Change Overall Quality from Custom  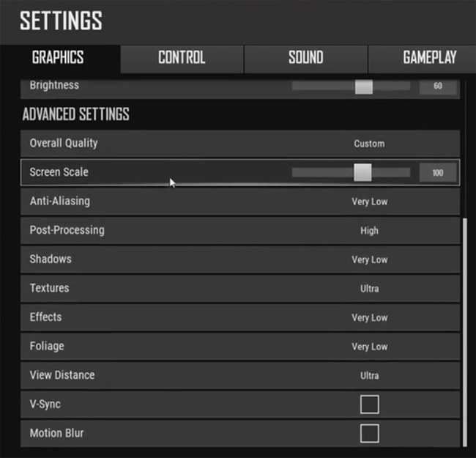pos(369,144)
